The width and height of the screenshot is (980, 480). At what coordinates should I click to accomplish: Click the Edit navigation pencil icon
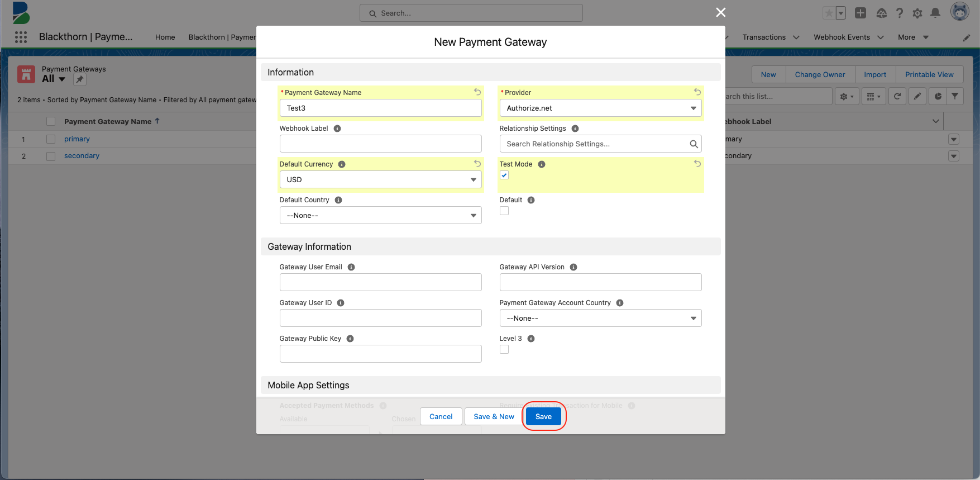point(966,37)
